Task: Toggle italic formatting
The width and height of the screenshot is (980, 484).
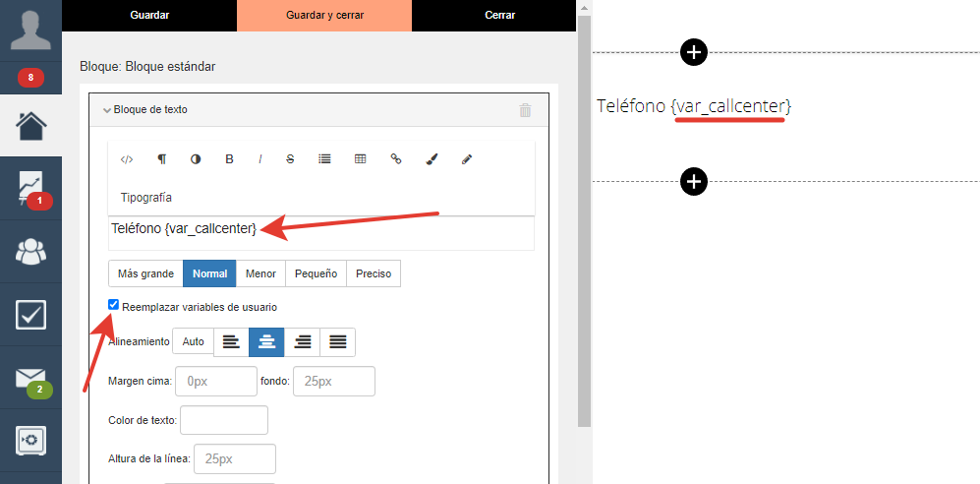Action: pyautogui.click(x=259, y=159)
